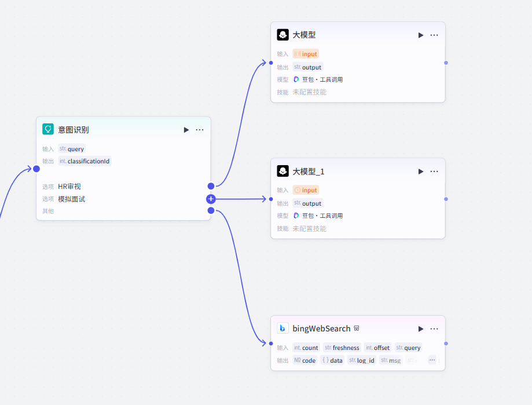The image size is (532, 405).
Task: Click the HR审视 option output port
Action: tap(211, 186)
